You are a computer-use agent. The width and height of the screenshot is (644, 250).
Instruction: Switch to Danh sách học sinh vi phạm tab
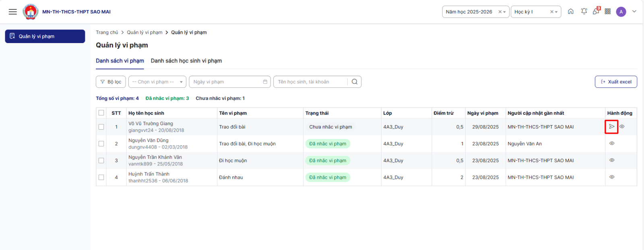click(186, 61)
